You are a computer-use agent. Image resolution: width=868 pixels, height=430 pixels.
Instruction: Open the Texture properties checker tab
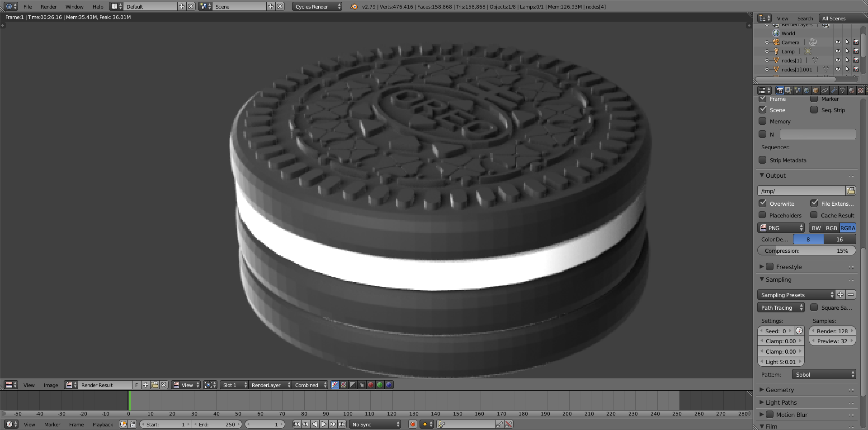[861, 90]
